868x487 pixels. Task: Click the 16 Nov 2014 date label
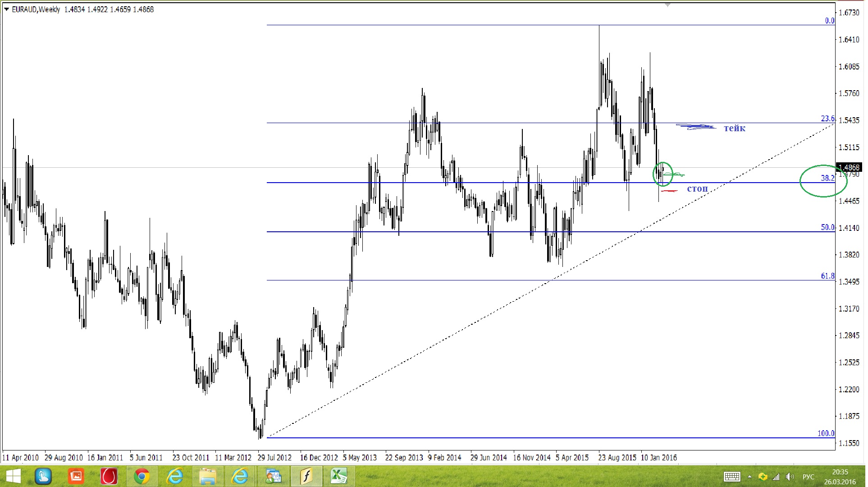(x=532, y=458)
